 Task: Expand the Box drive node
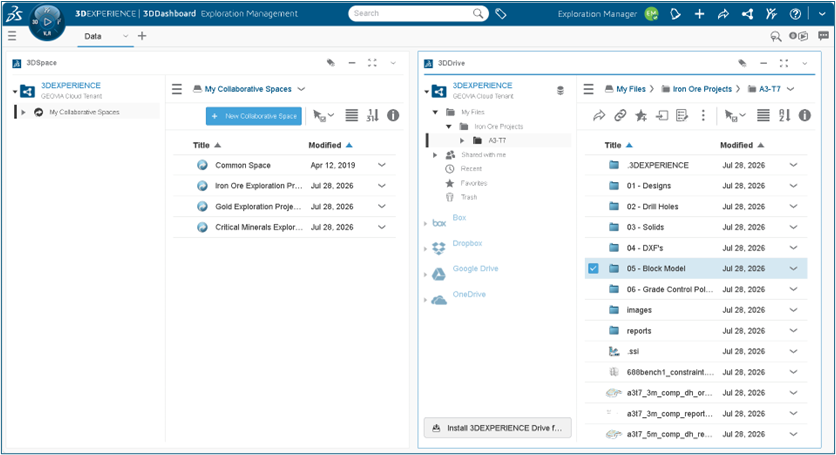[425, 223]
